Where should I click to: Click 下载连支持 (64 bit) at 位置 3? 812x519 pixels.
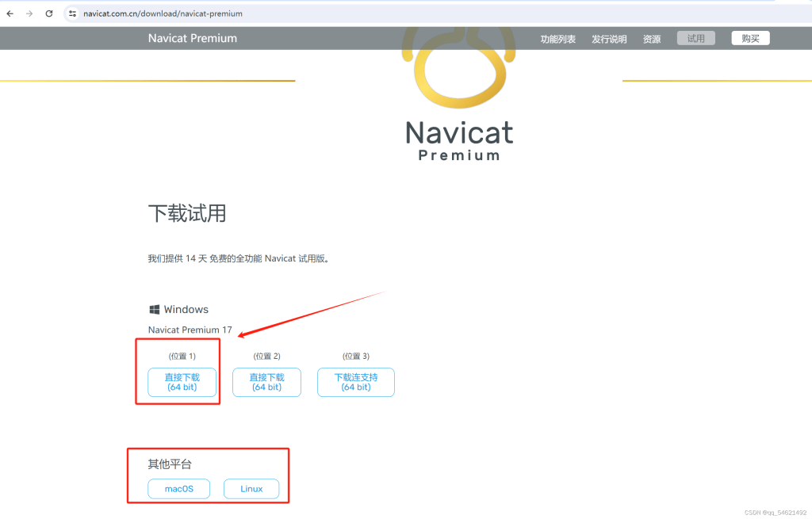click(x=355, y=382)
